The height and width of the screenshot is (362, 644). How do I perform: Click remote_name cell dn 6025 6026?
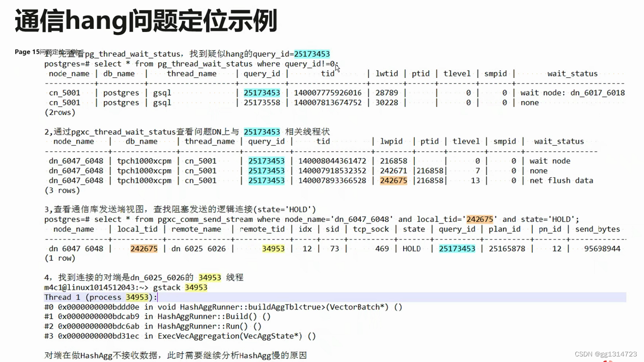(x=199, y=249)
